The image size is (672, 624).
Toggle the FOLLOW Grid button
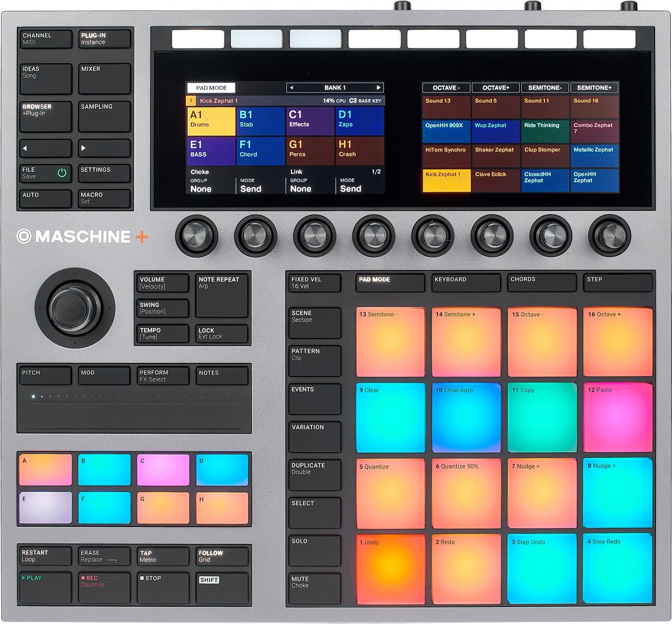pos(222,556)
